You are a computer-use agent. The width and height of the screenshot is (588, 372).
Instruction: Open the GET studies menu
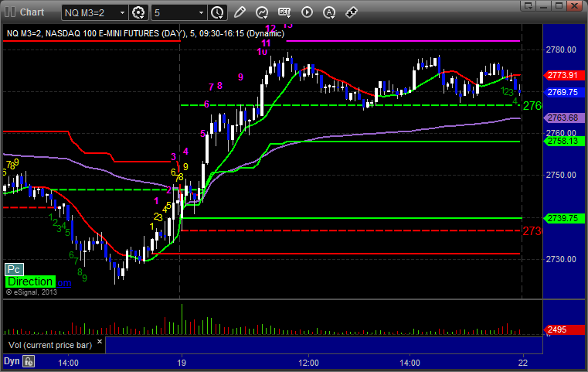284,12
